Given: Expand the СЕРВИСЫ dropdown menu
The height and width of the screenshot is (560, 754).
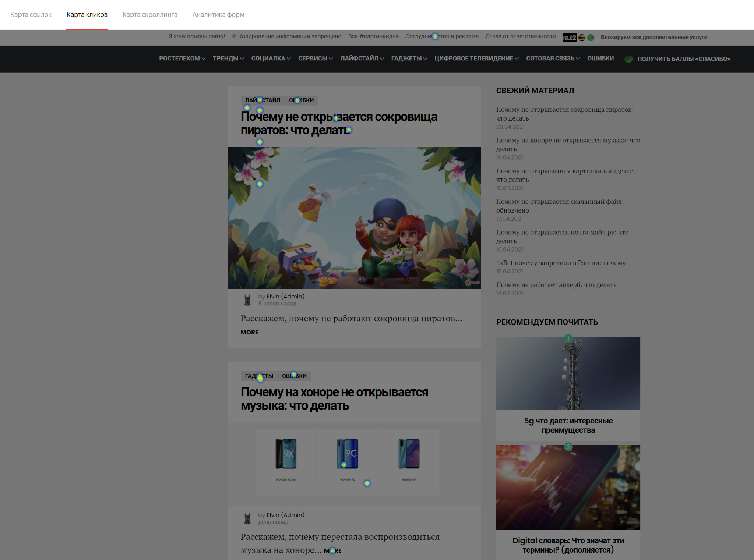Looking at the screenshot, I should 316,59.
